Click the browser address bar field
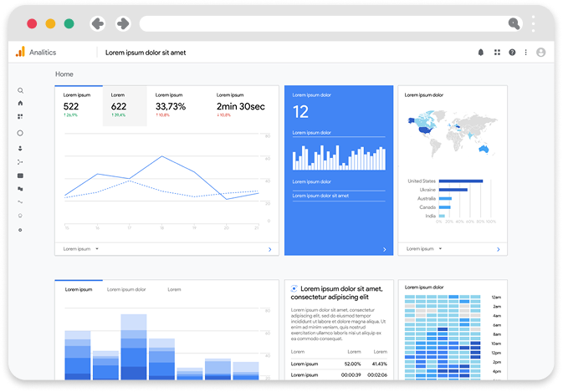This screenshot has width=563, height=392. (x=330, y=23)
